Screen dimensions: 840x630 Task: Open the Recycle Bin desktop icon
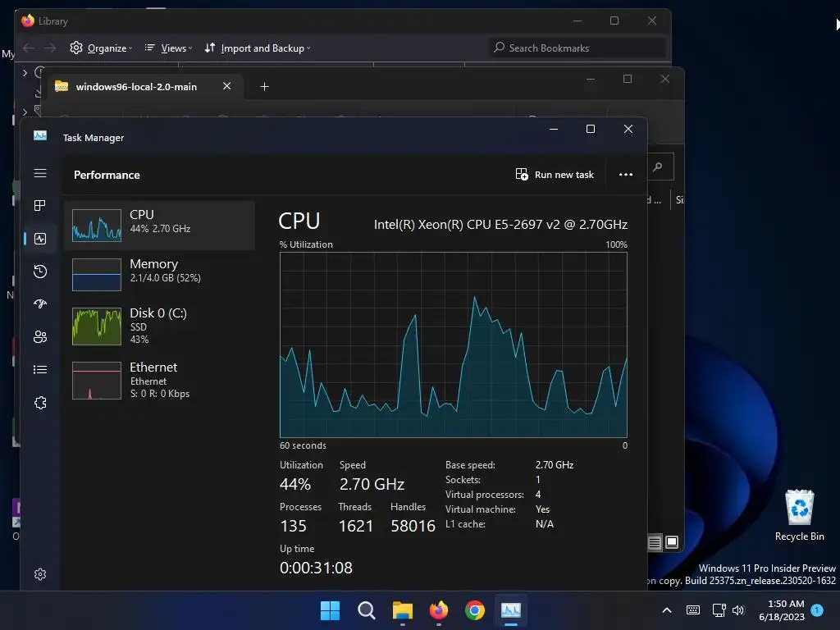click(x=799, y=515)
